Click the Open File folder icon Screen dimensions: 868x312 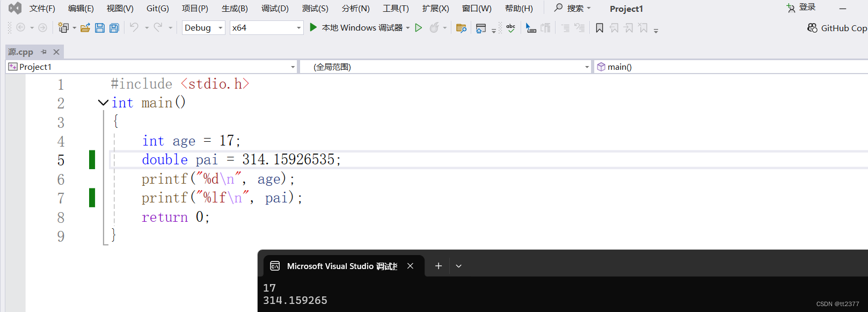85,27
